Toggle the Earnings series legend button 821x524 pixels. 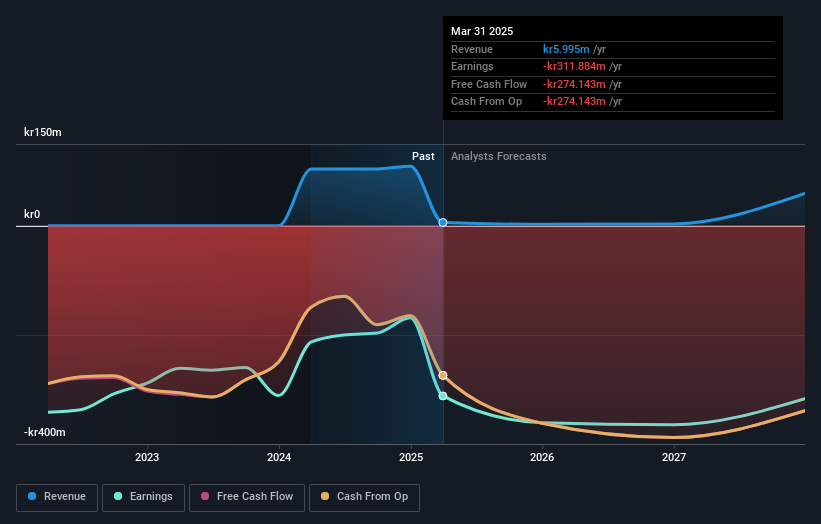pos(143,497)
